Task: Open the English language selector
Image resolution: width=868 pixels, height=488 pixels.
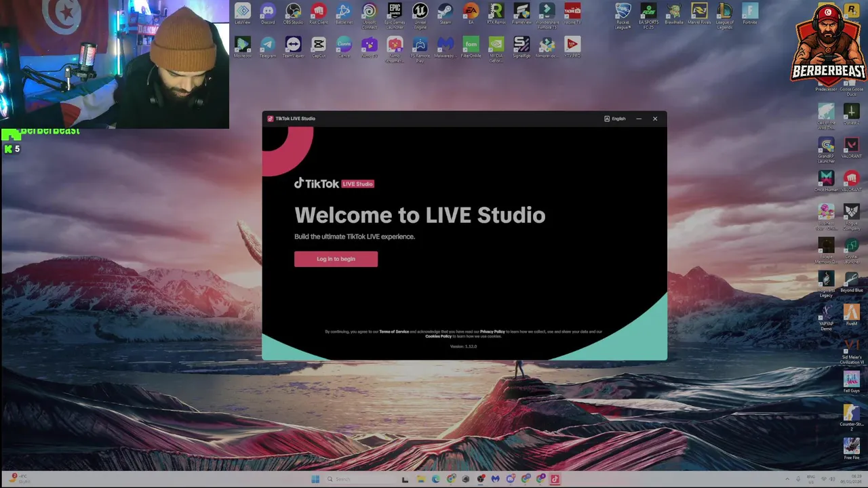Action: coord(615,119)
